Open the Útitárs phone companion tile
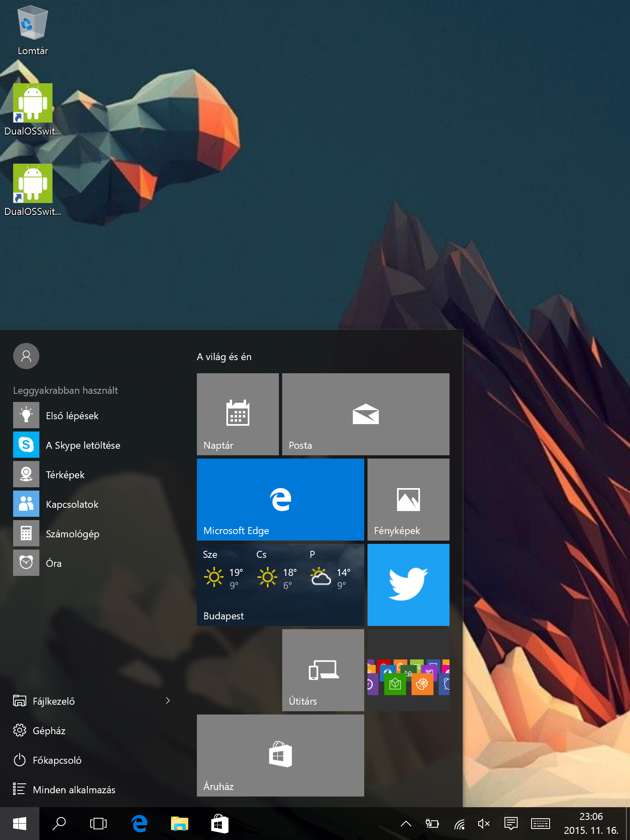Image resolution: width=630 pixels, height=840 pixels. [323, 670]
